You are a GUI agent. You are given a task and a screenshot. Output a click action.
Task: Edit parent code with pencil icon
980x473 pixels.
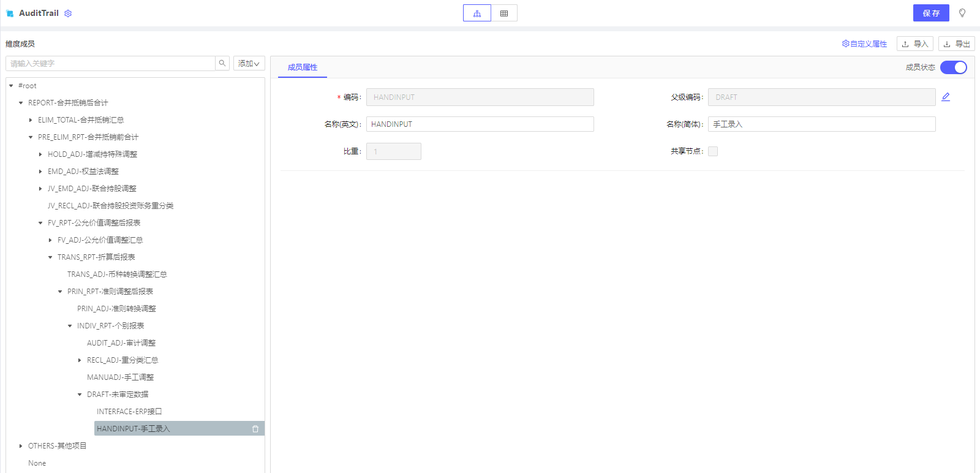946,97
